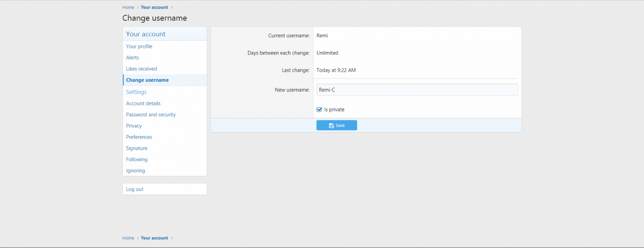Edit Signature from the sidebar

[137, 148]
